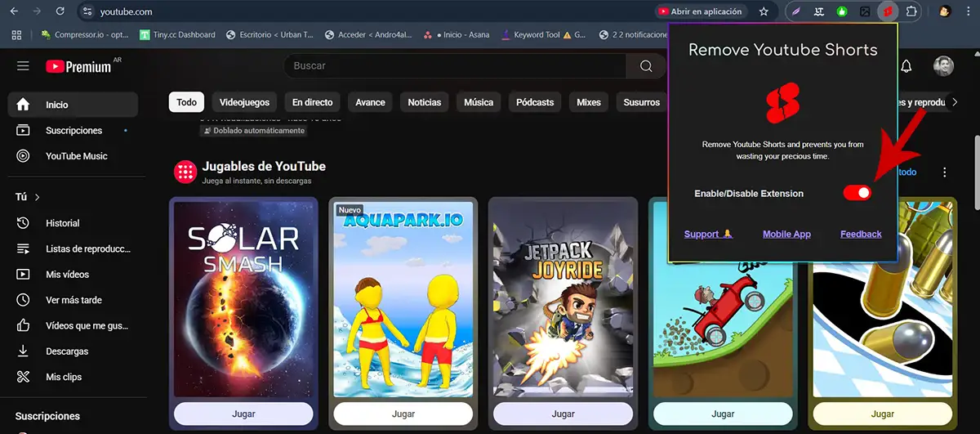Open the browser extensions puzzle icon
Screen dimensions: 980x434
coord(911,11)
